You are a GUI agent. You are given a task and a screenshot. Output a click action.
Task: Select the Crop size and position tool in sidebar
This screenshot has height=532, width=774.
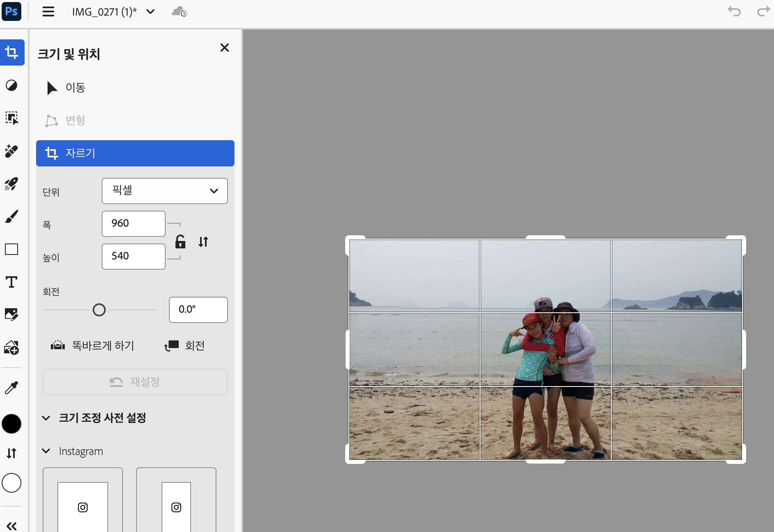[x=12, y=52]
